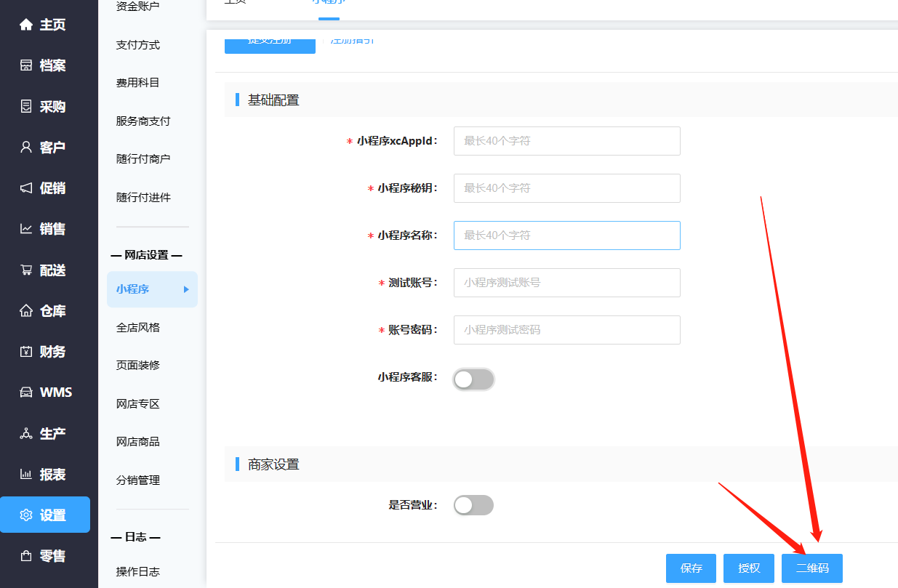Open the 报表 module

[43, 475]
